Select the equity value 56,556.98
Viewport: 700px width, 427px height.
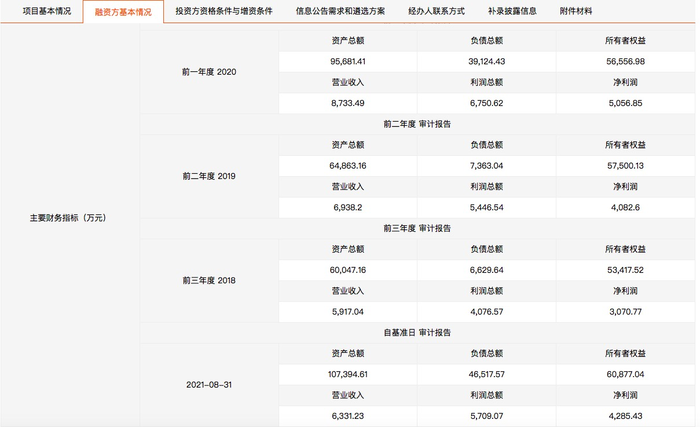(625, 62)
